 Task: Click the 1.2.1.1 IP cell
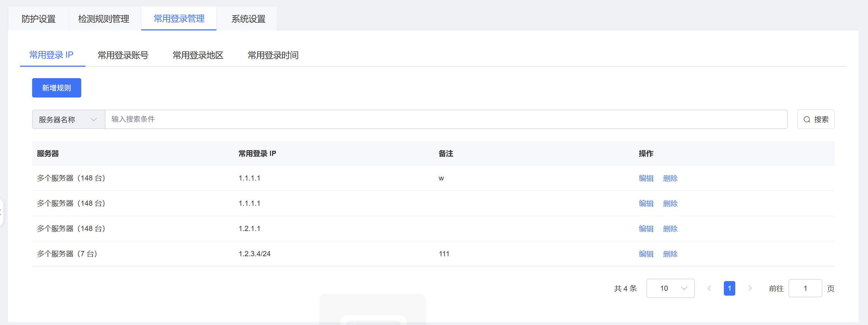249,229
